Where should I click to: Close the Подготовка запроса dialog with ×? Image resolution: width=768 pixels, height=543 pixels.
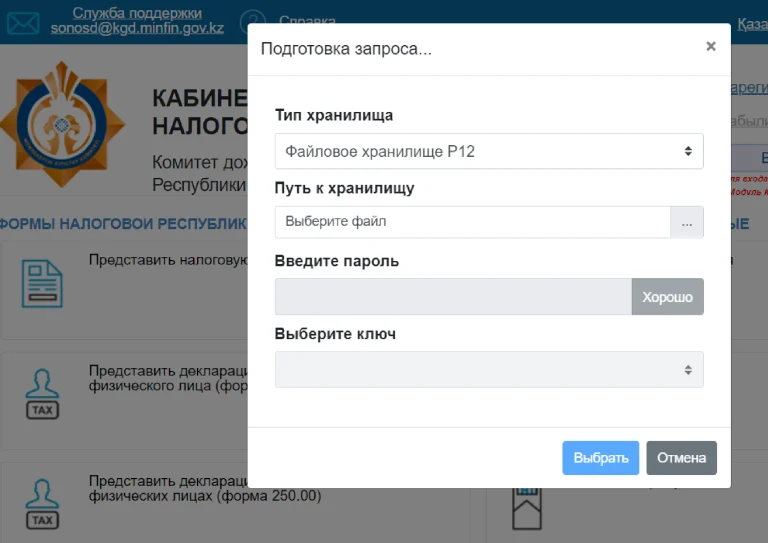(x=710, y=47)
